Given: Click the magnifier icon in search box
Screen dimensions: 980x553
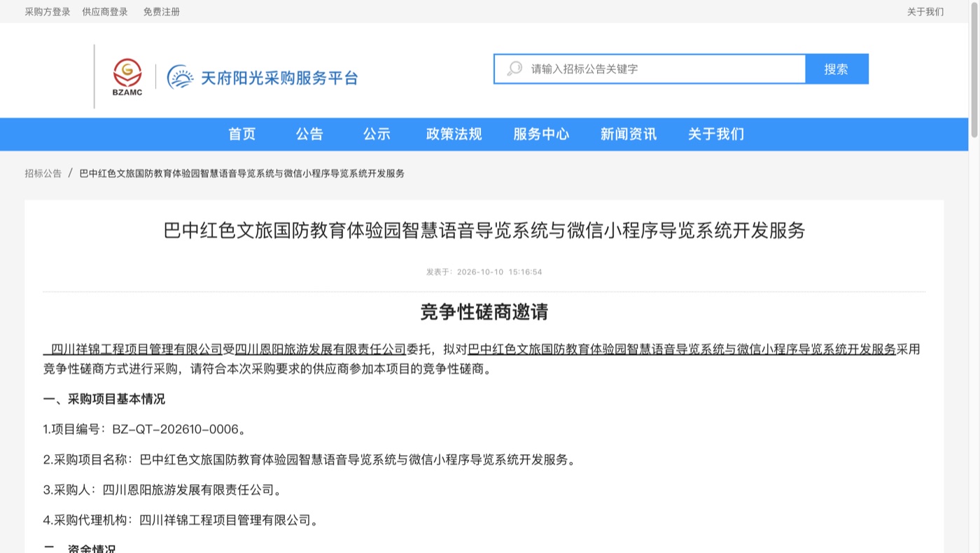Looking at the screenshot, I should [514, 69].
